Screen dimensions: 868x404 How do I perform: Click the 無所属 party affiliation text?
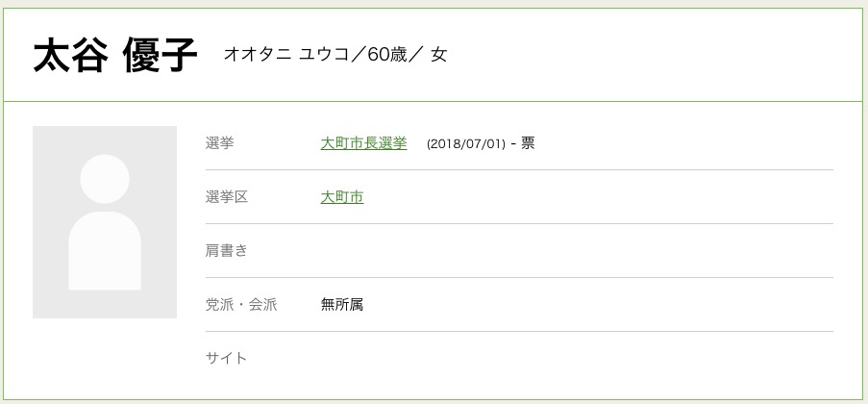click(342, 305)
